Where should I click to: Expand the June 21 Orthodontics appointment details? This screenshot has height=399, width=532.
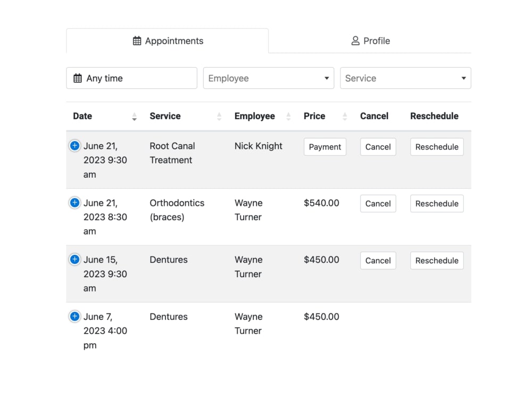74,202
